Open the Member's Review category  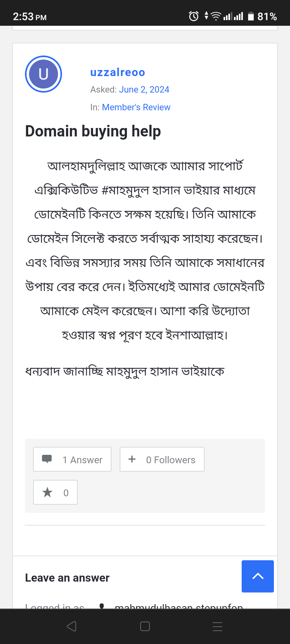[136, 107]
